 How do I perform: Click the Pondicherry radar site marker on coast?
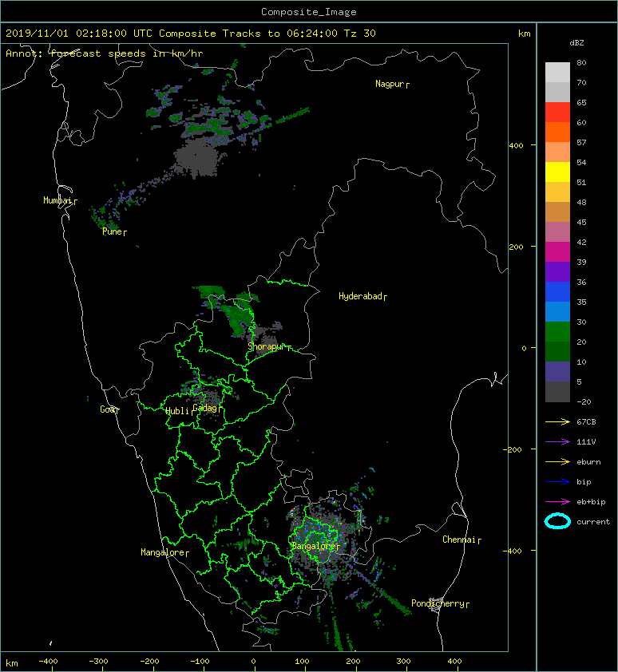point(436,604)
